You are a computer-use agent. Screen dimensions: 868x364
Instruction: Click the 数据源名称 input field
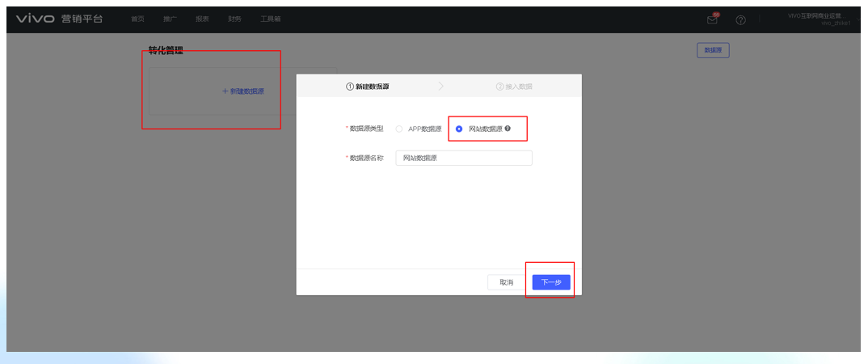pyautogui.click(x=463, y=159)
